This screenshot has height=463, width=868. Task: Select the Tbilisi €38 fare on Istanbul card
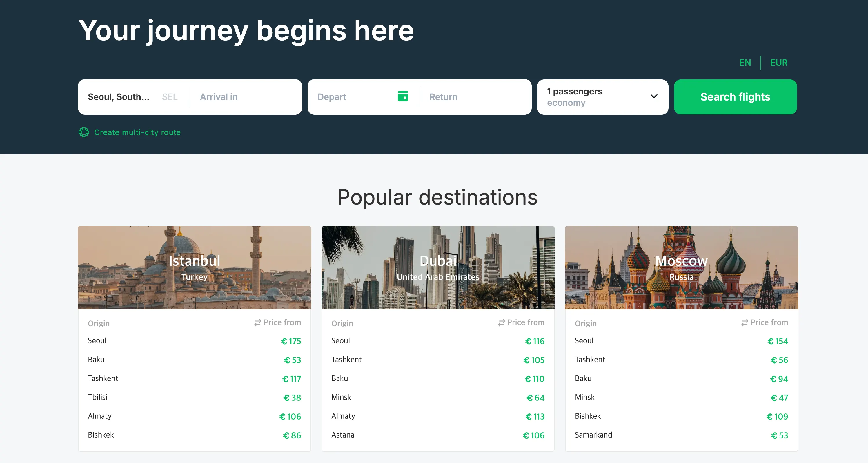pyautogui.click(x=195, y=397)
